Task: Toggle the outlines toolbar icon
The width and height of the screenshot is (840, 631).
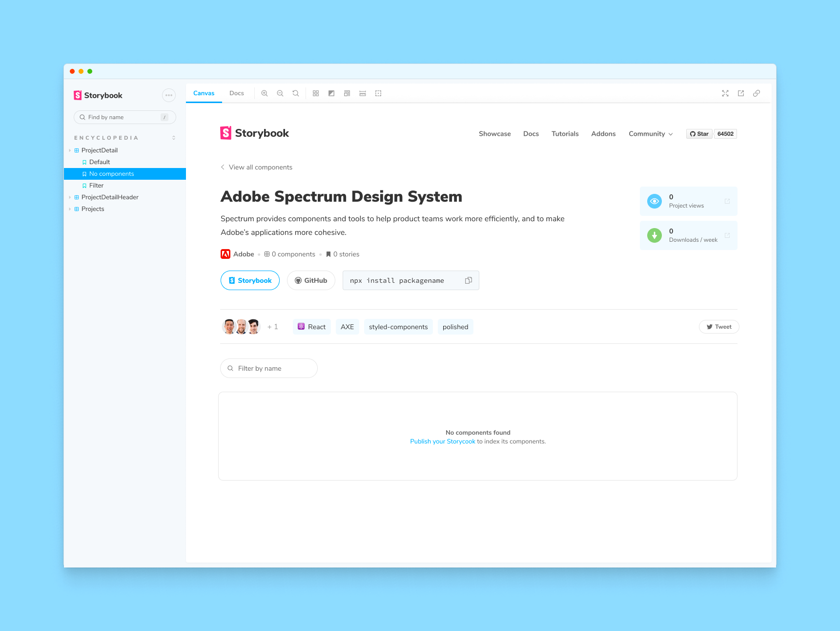Action: click(378, 93)
